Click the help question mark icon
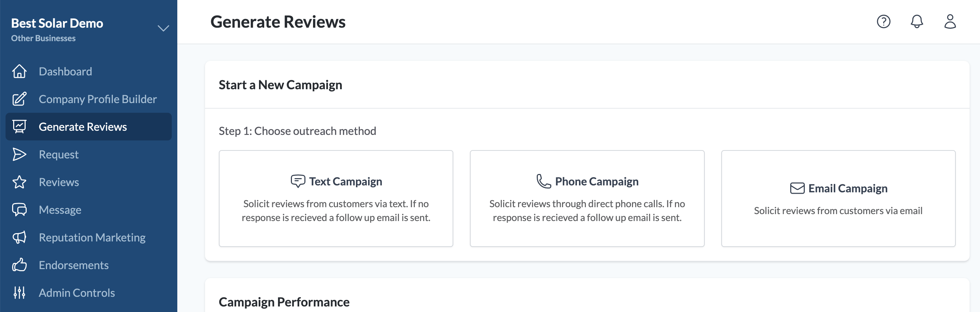This screenshot has width=980, height=312. 883,22
